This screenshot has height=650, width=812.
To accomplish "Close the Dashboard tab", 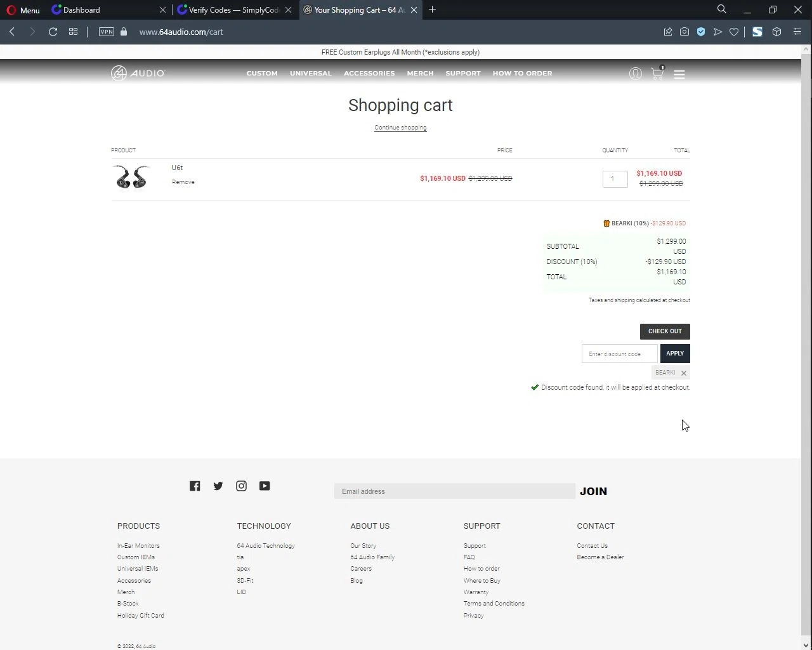I will tap(162, 10).
